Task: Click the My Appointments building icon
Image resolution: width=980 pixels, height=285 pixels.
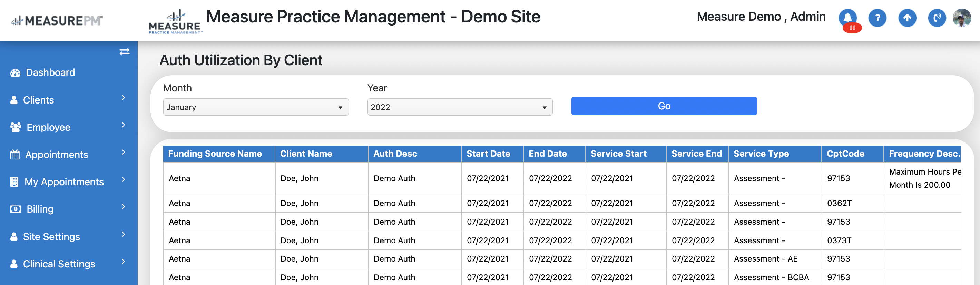Action: point(14,182)
